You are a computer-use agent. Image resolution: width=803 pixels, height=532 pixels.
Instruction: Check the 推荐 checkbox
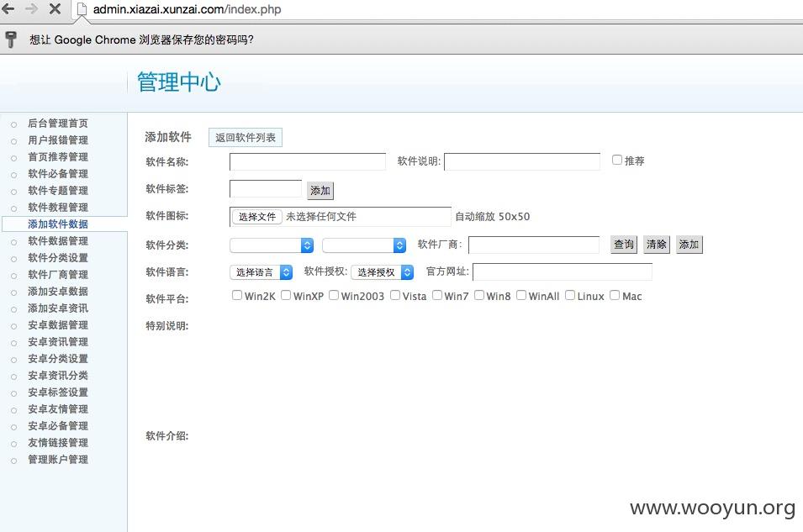point(617,160)
